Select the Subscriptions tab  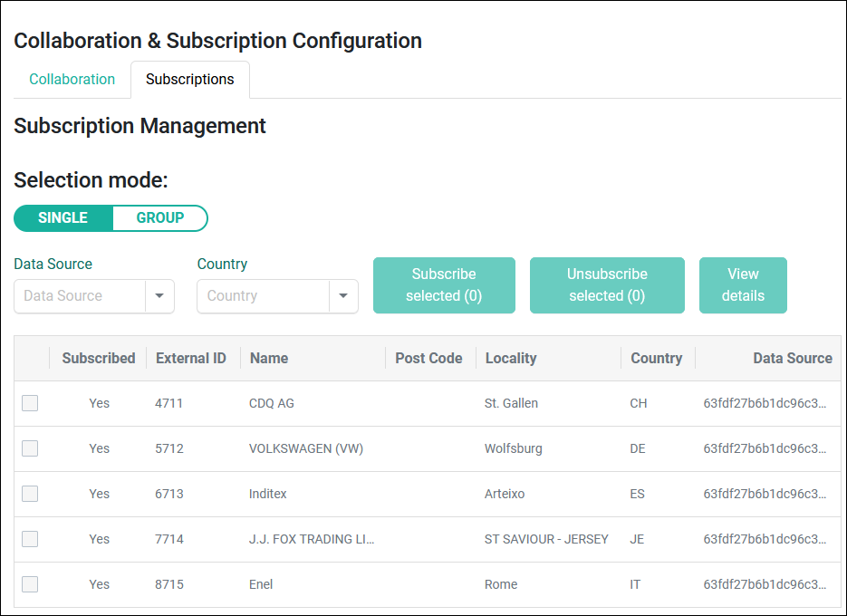point(189,79)
